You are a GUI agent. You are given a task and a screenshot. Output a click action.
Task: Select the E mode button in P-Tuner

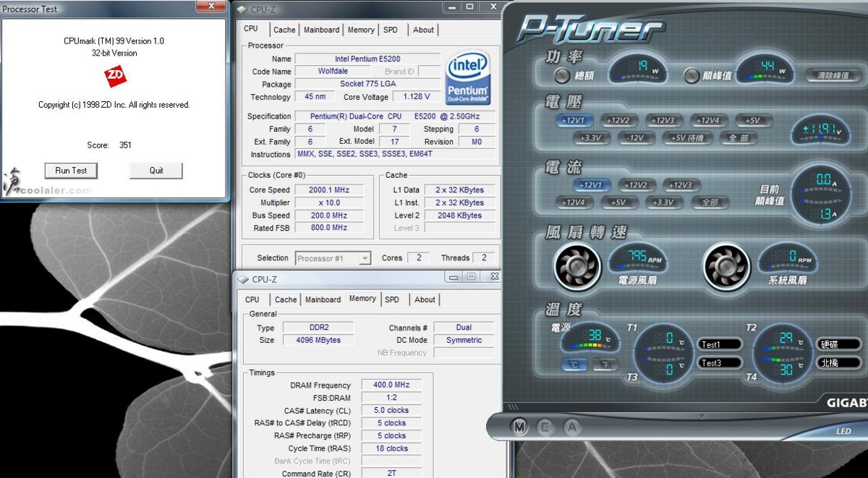tap(545, 427)
